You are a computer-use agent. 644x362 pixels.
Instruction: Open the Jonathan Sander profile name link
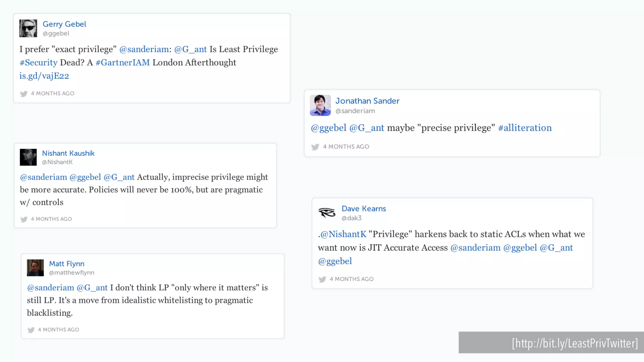[367, 101]
